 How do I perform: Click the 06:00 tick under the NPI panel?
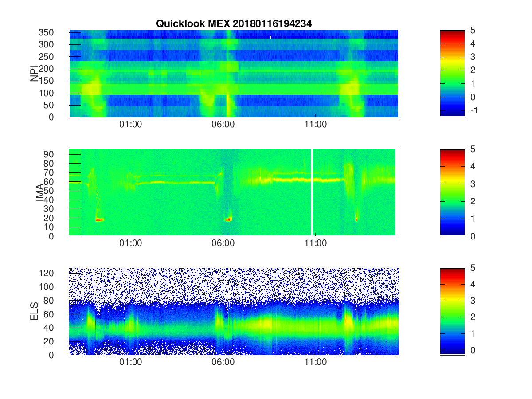[x=223, y=125]
